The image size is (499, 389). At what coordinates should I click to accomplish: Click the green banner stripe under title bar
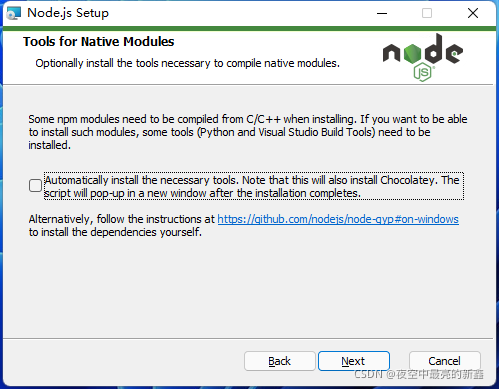tap(249, 29)
